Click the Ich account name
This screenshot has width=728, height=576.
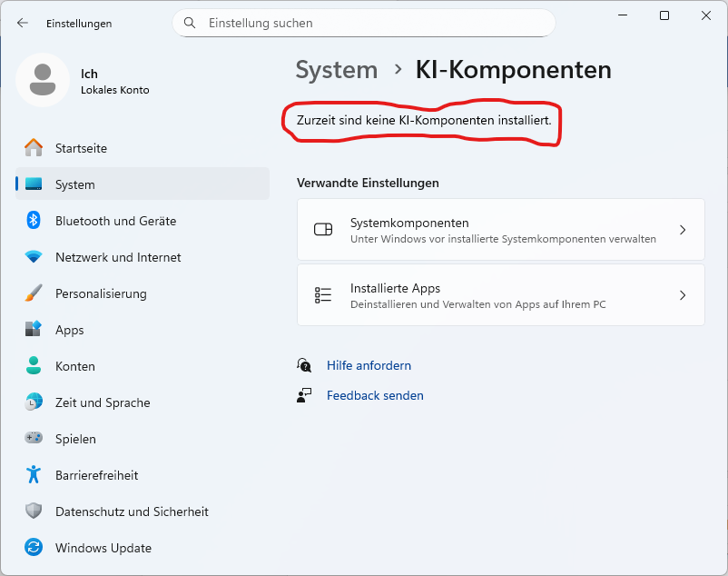[89, 74]
